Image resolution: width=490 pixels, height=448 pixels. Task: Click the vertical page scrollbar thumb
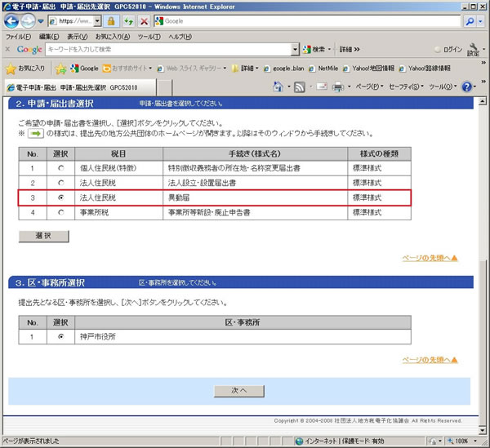point(483,343)
